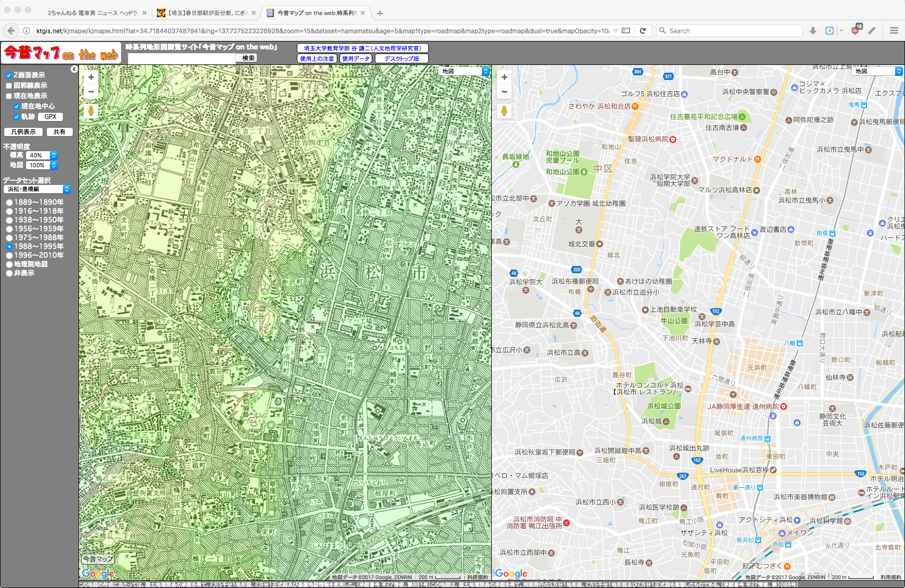Select the left map's Street View pegman
The height and width of the screenshot is (588, 905).
point(91,111)
